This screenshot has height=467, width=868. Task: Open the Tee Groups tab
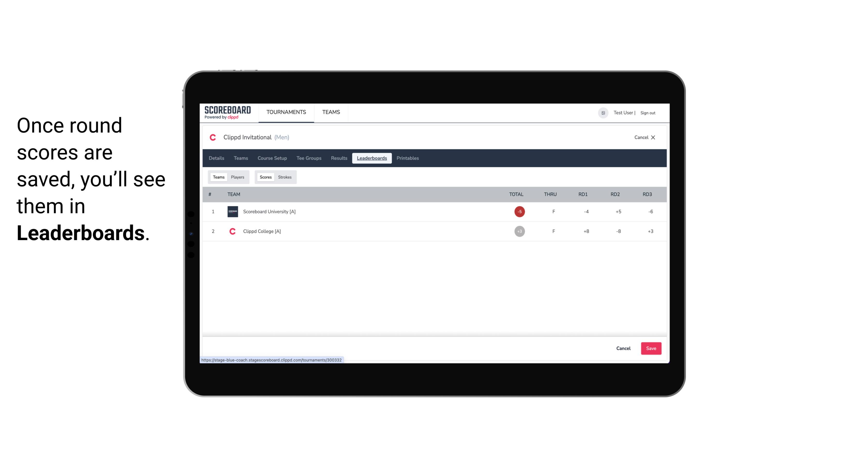(308, 158)
